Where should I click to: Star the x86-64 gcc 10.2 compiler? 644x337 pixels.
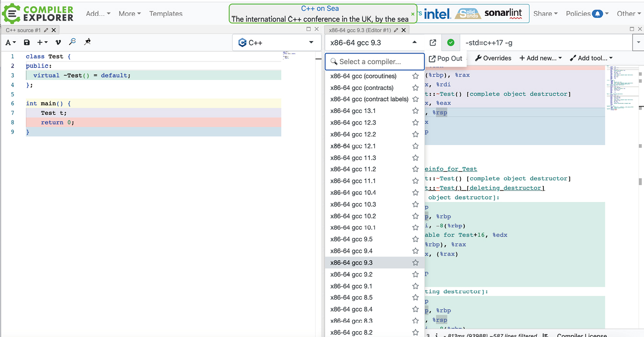tap(415, 216)
